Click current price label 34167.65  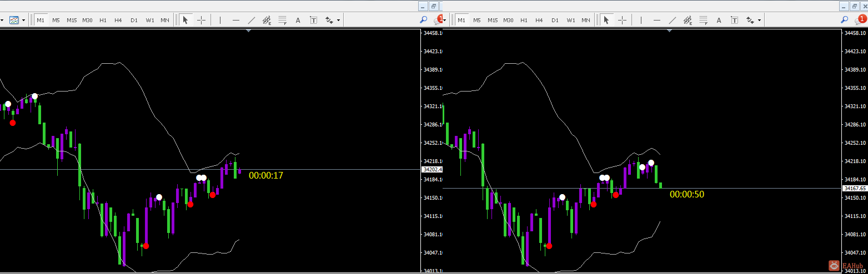click(854, 189)
